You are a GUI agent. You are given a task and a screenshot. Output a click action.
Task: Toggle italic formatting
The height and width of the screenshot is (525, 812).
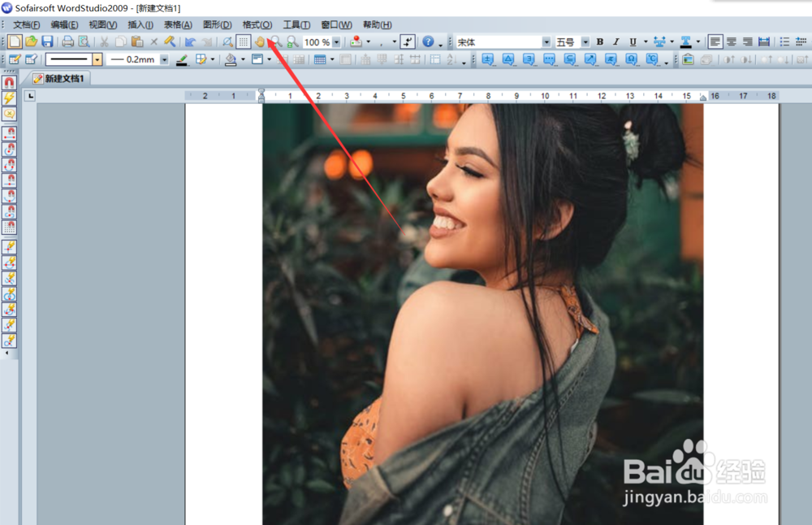[x=615, y=42]
